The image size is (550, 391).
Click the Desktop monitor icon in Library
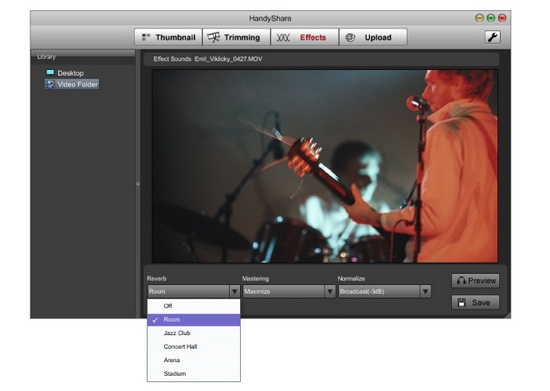[50, 73]
